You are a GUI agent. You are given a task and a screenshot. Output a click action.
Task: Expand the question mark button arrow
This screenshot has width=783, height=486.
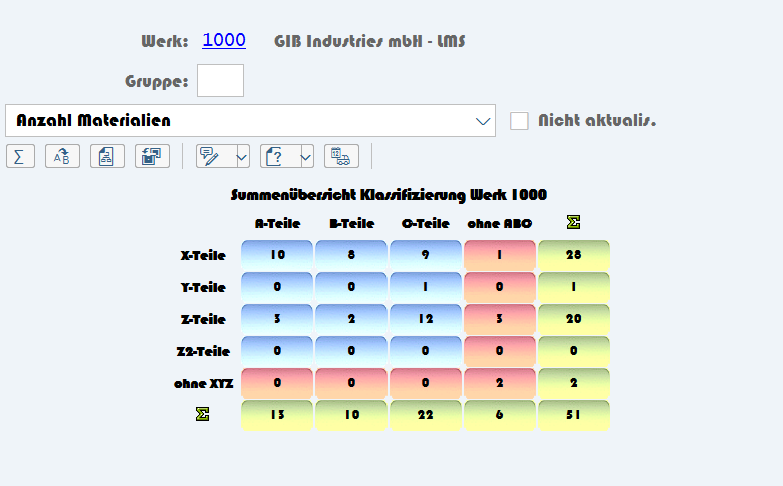click(x=305, y=156)
